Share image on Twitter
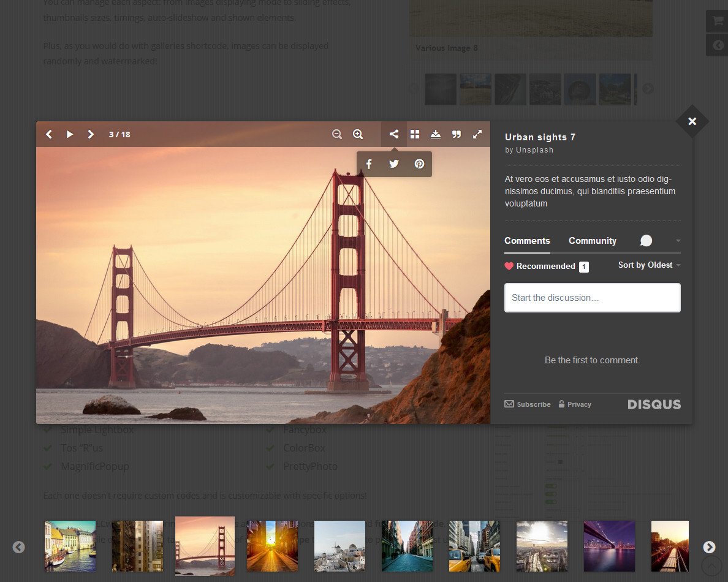The height and width of the screenshot is (582, 728). 393,164
